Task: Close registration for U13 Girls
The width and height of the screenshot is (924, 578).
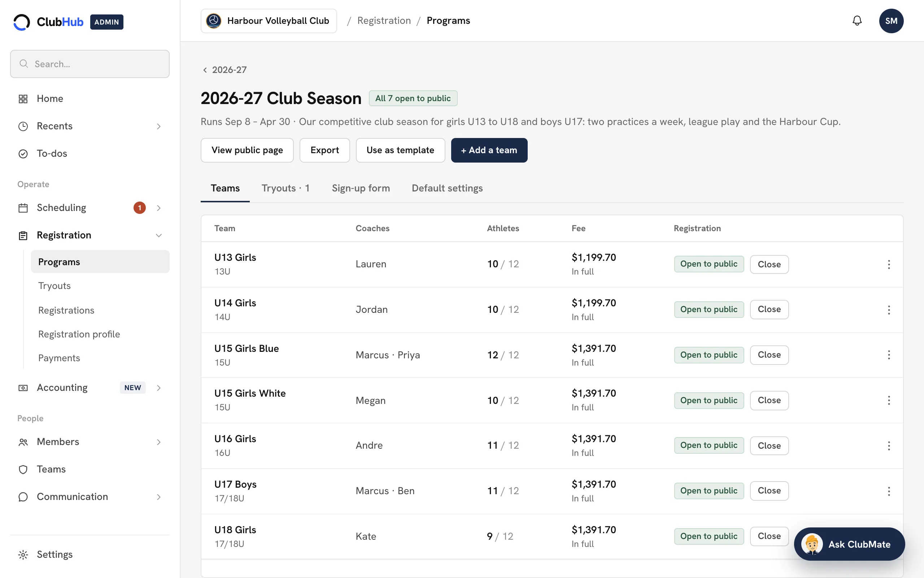Action: click(769, 264)
